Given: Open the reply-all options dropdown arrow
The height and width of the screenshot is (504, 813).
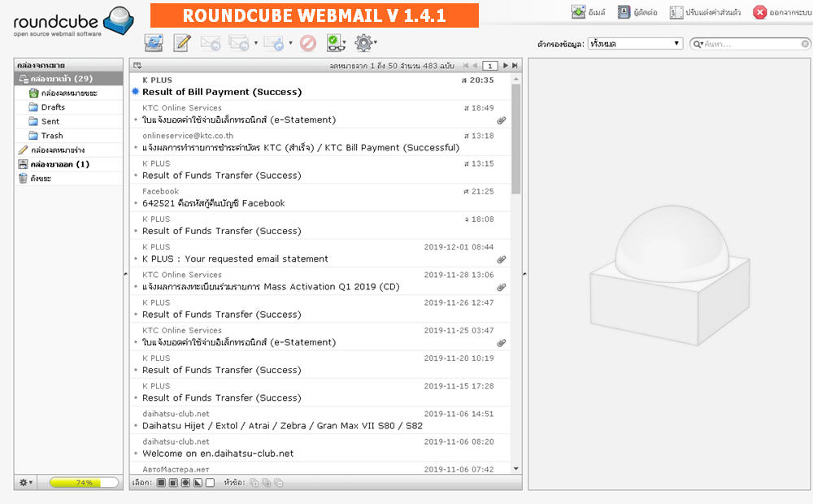Looking at the screenshot, I should pos(256,43).
